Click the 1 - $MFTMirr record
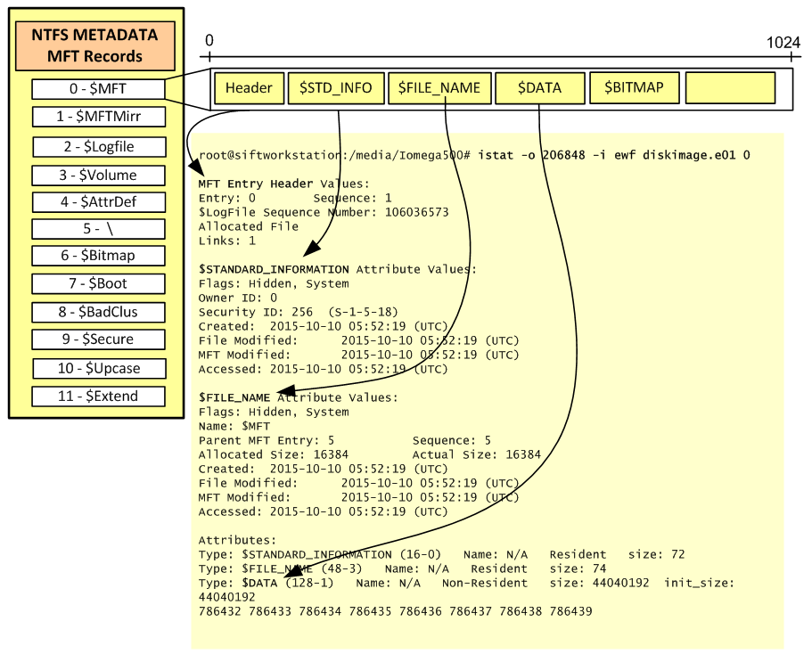The height and width of the screenshot is (654, 812). (x=98, y=117)
